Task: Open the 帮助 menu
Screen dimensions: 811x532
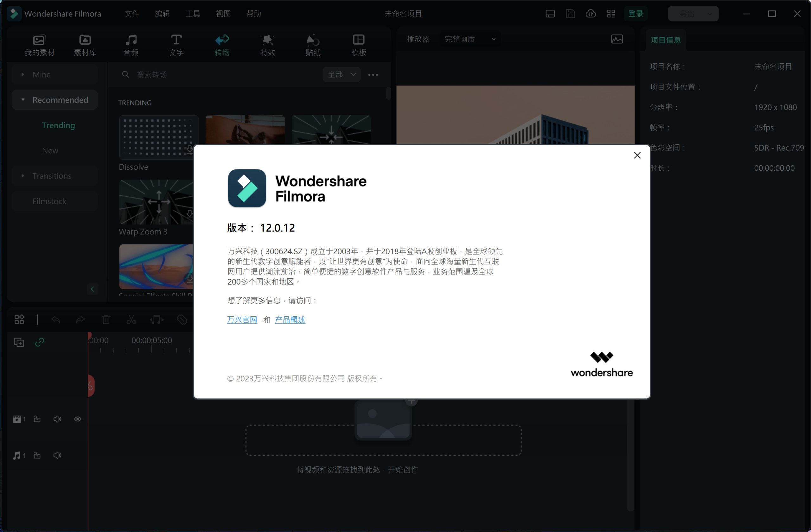Action: coord(253,14)
